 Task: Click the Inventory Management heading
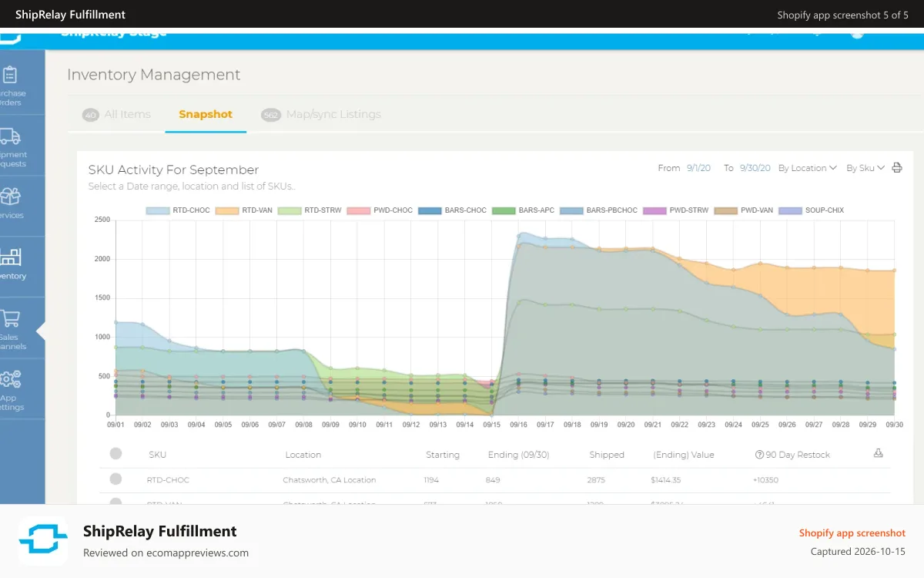[154, 75]
